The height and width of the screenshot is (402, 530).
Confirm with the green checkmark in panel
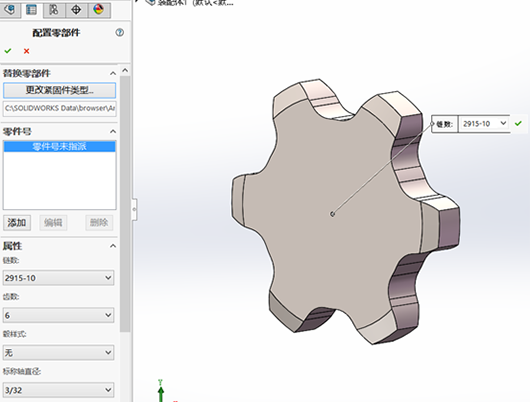tap(8, 51)
